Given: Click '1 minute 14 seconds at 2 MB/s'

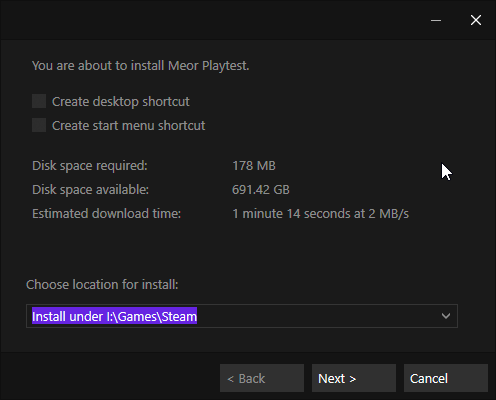Looking at the screenshot, I should (x=320, y=214).
